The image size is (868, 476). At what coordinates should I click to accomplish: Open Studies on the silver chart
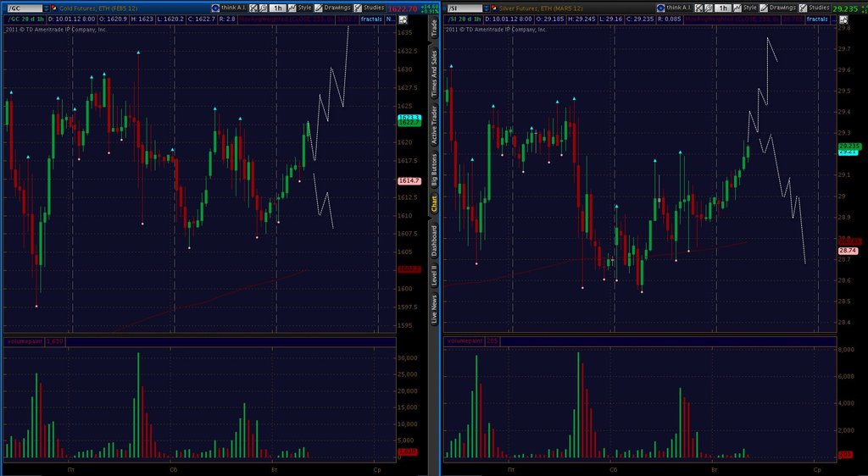pos(815,8)
